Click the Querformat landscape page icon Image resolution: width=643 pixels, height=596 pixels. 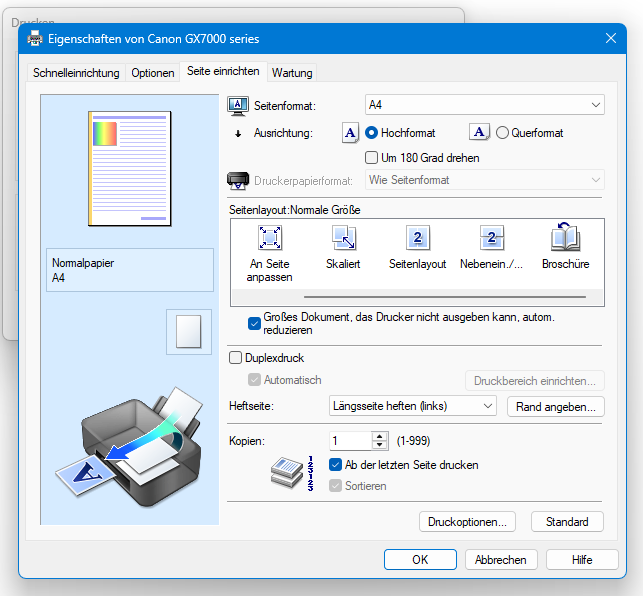(x=479, y=132)
